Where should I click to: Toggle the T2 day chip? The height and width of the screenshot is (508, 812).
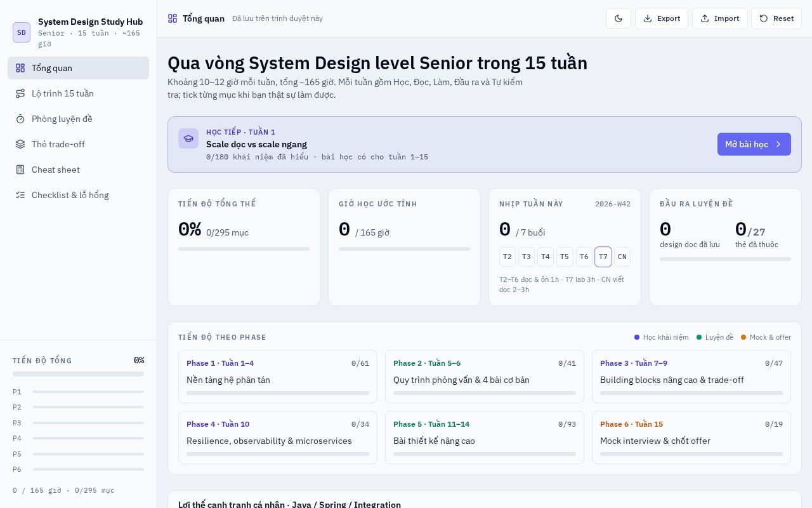point(507,257)
